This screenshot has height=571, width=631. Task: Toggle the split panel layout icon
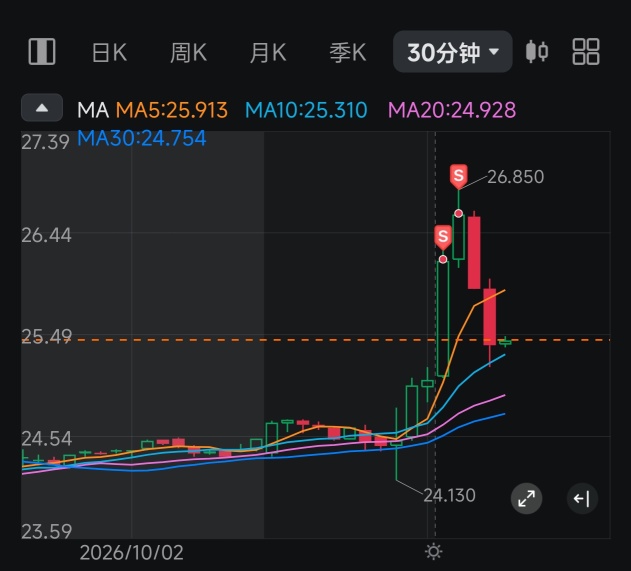point(42,52)
